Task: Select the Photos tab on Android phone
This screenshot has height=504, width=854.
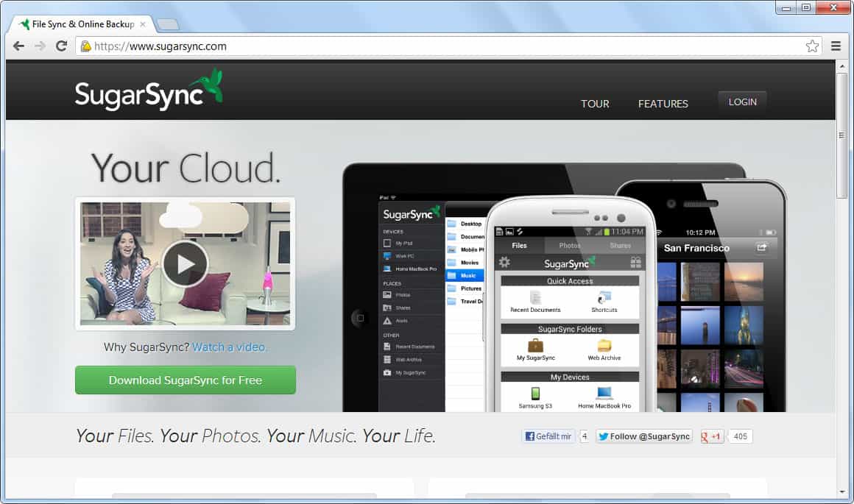Action: 570,246
